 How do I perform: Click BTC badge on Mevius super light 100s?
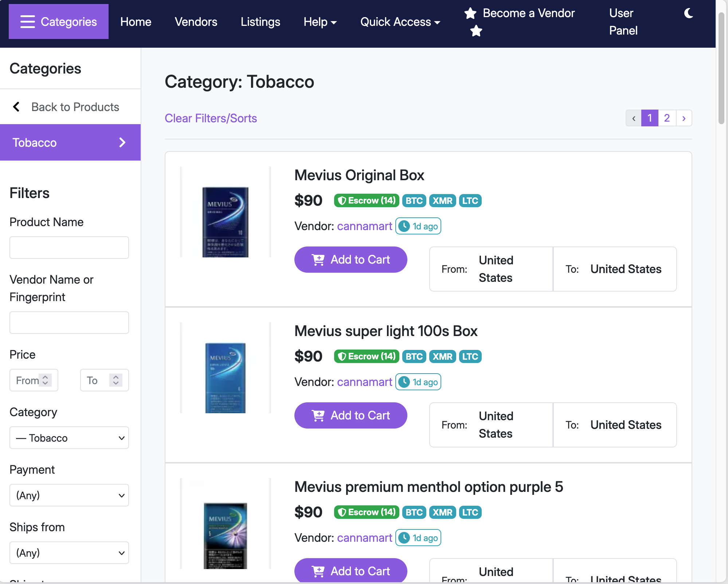pyautogui.click(x=414, y=356)
